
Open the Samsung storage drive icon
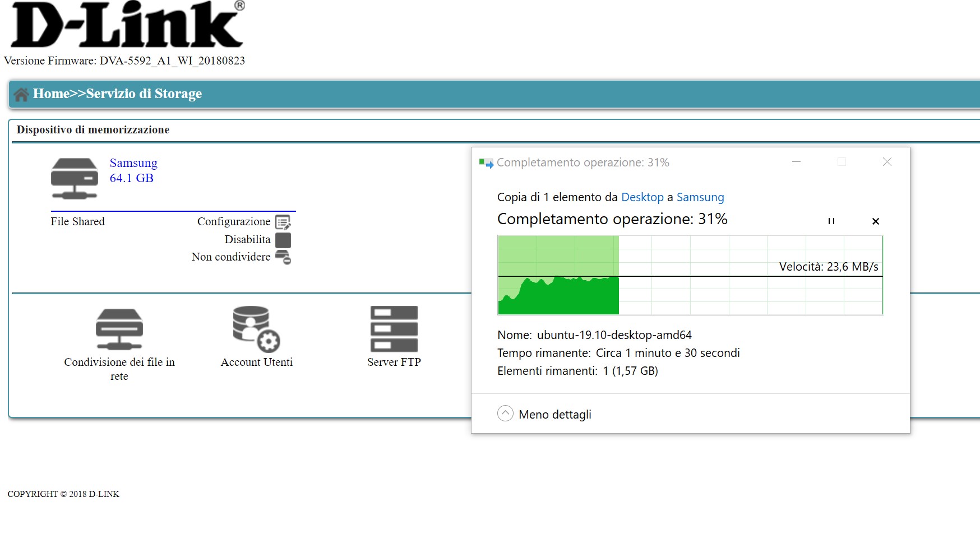point(75,178)
